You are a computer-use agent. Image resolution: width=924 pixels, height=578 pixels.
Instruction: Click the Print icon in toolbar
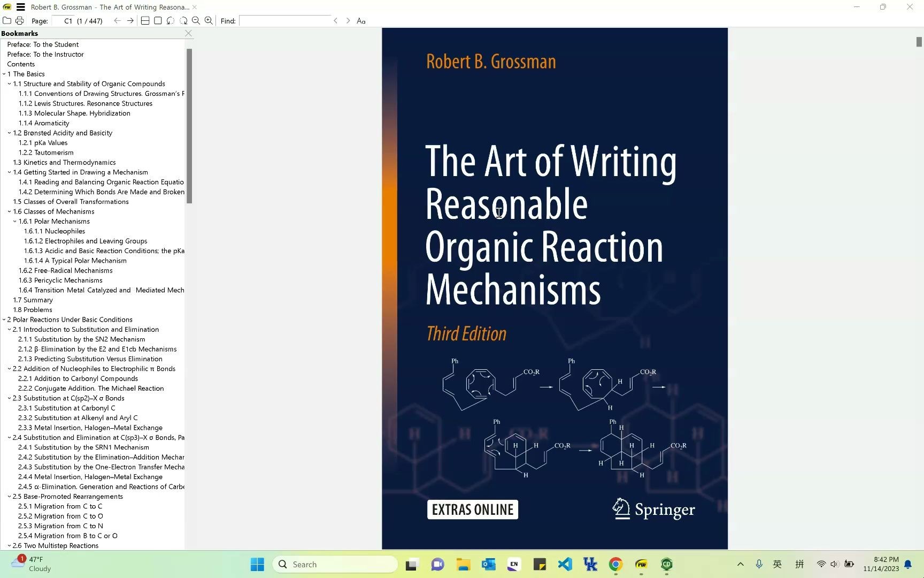[19, 20]
